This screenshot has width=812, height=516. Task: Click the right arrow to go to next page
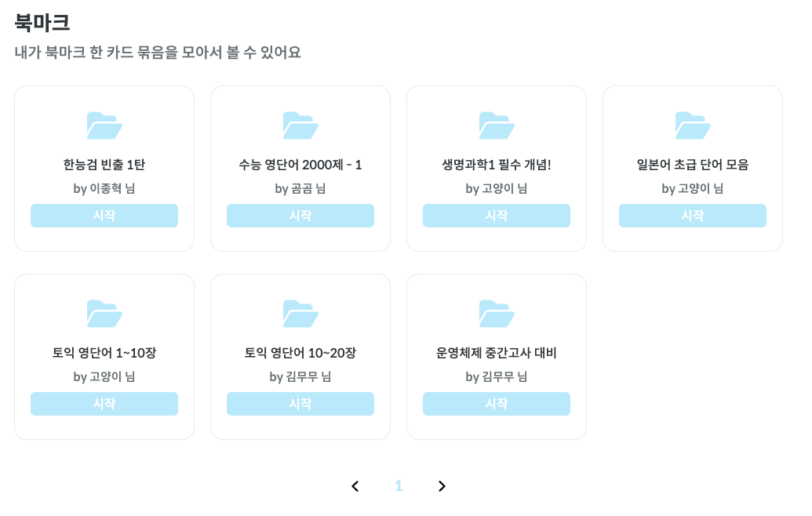pos(441,486)
